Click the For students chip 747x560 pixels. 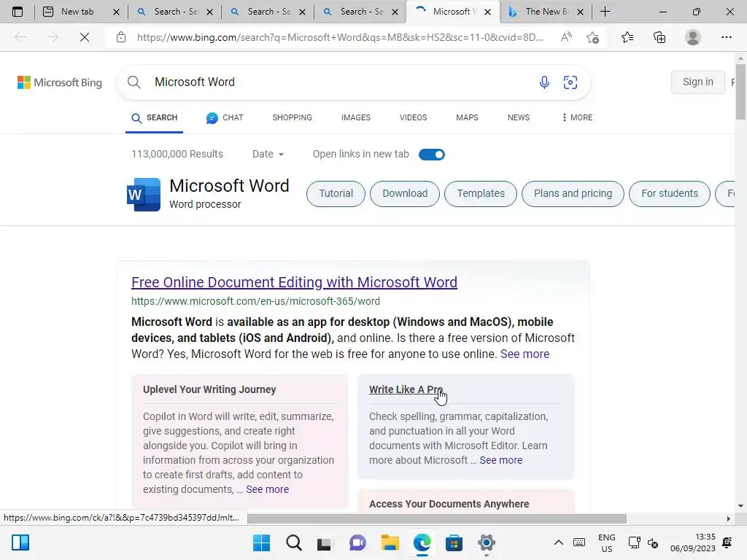pyautogui.click(x=670, y=194)
